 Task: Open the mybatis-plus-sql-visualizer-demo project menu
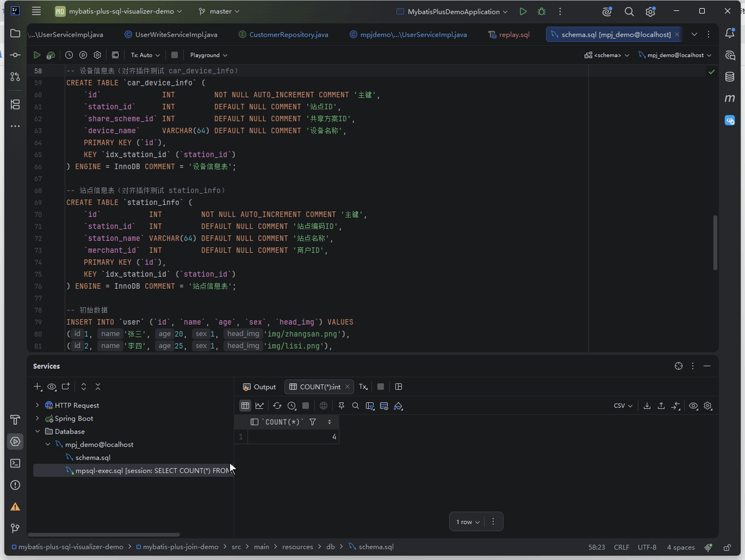(x=119, y=11)
